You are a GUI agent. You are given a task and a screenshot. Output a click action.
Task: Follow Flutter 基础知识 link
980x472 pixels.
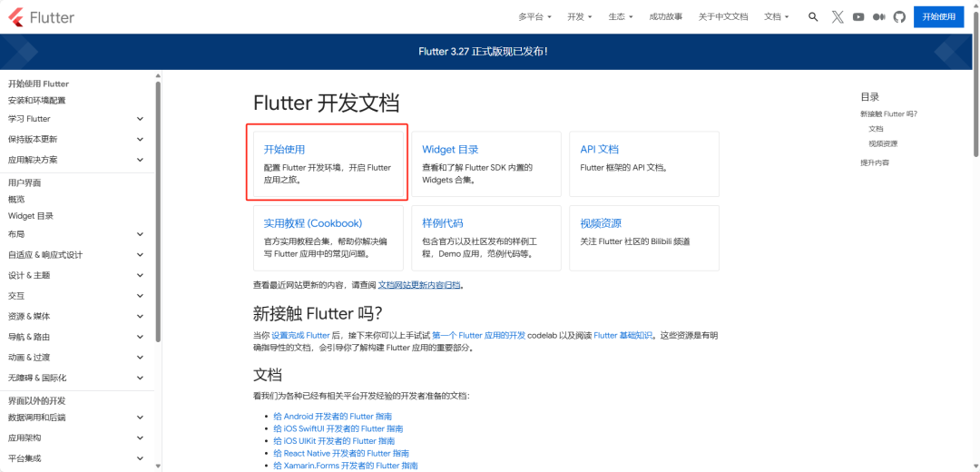(623, 336)
